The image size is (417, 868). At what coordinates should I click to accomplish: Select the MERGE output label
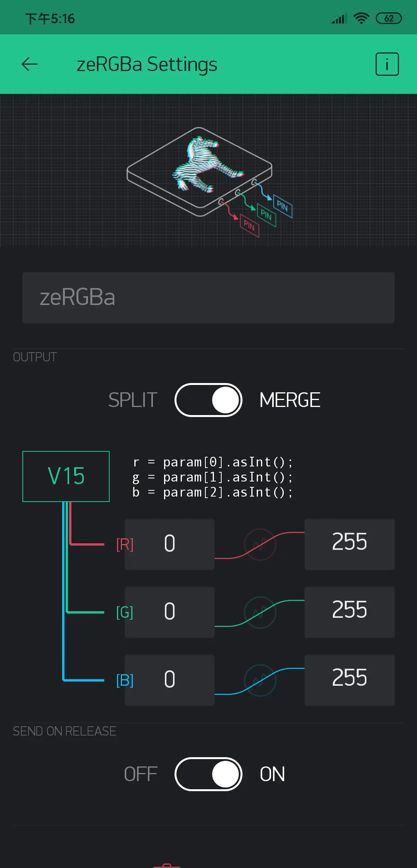[290, 400]
